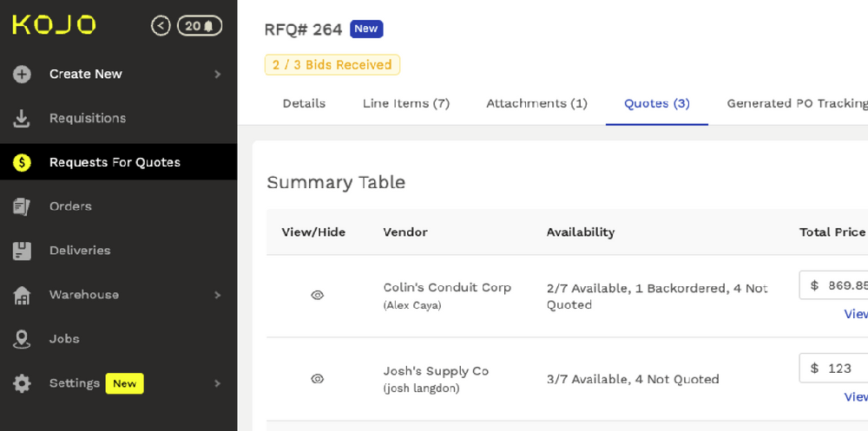Image resolution: width=868 pixels, height=431 pixels.
Task: Expand the Create New submenu chevron
Action: click(x=218, y=74)
